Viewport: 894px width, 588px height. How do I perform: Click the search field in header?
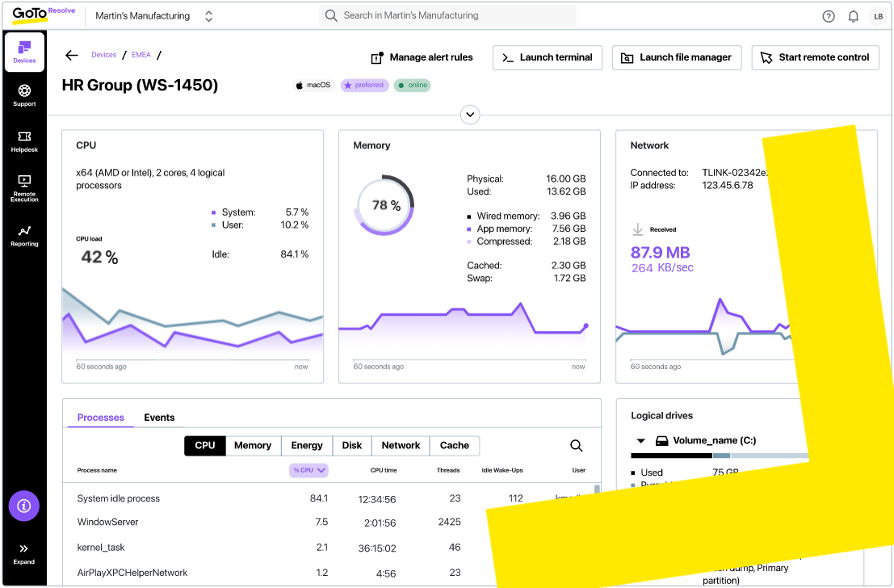pyautogui.click(x=449, y=15)
